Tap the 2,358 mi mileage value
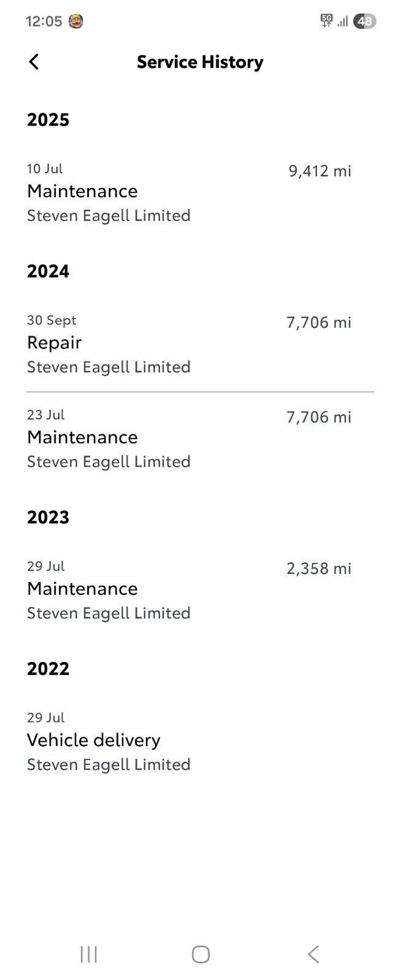 coord(319,569)
